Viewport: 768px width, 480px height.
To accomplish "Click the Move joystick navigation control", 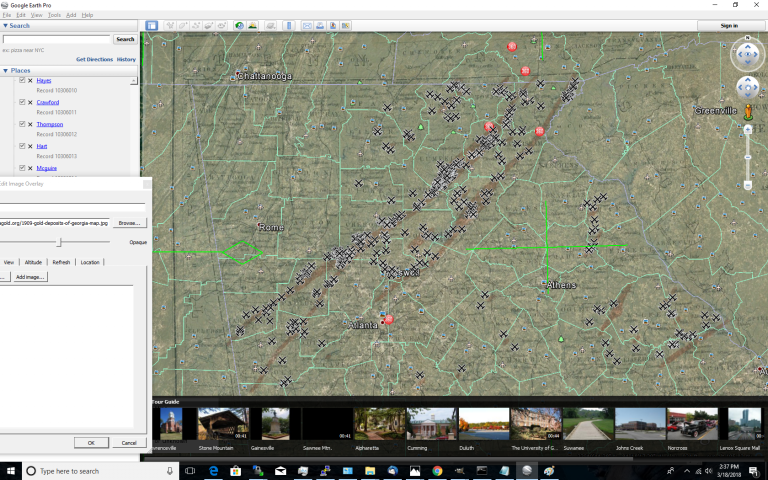I will pos(747,88).
